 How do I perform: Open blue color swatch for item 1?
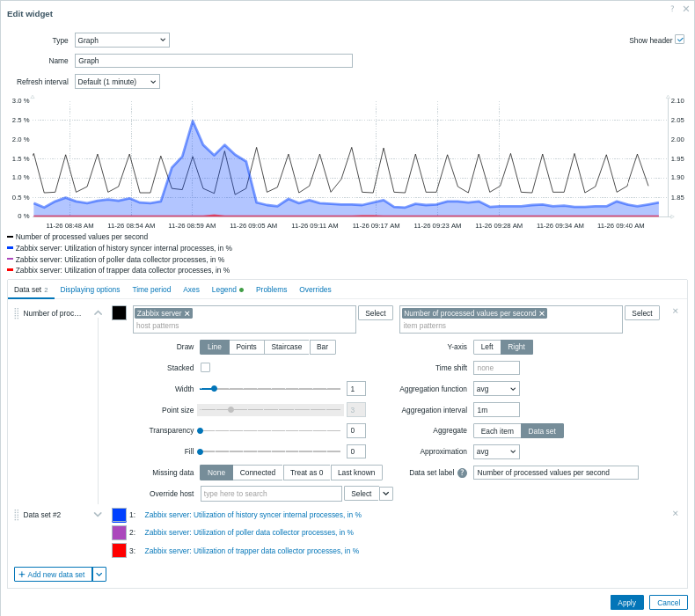120,515
